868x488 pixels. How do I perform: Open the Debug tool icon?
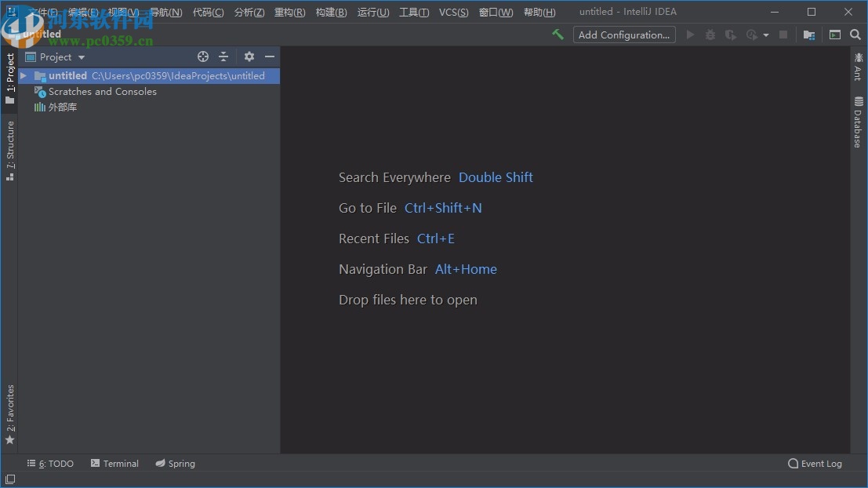pos(710,35)
